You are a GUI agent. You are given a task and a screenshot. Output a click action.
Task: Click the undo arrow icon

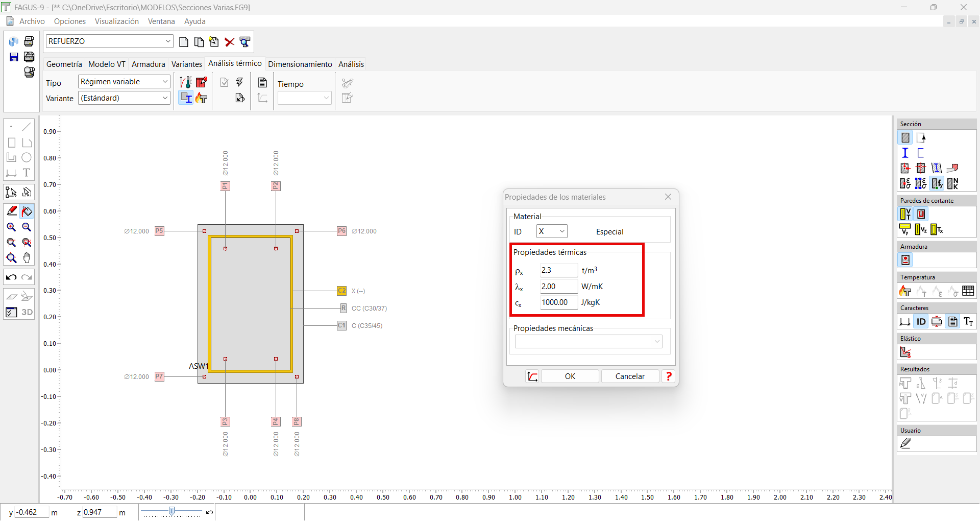11,277
